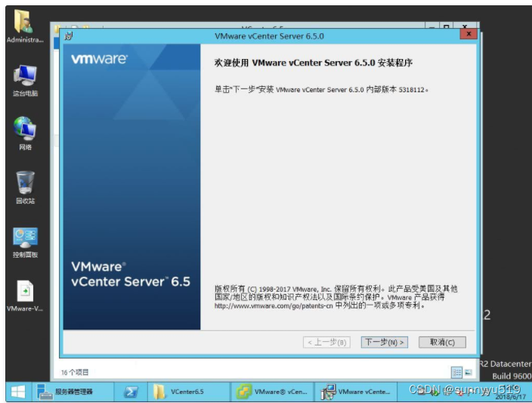The height and width of the screenshot is (403, 532).
Task: Click the 16 个项目 status text
Action: click(x=75, y=373)
